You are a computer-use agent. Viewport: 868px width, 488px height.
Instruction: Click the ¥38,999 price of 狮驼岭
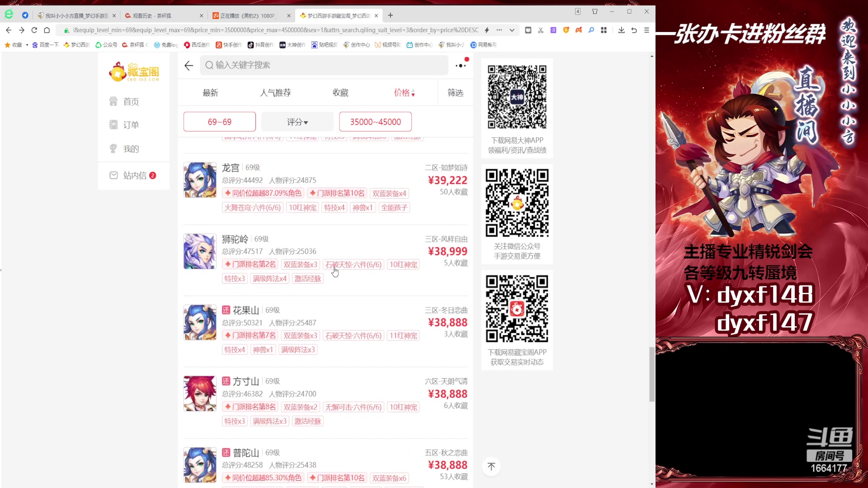pos(448,251)
